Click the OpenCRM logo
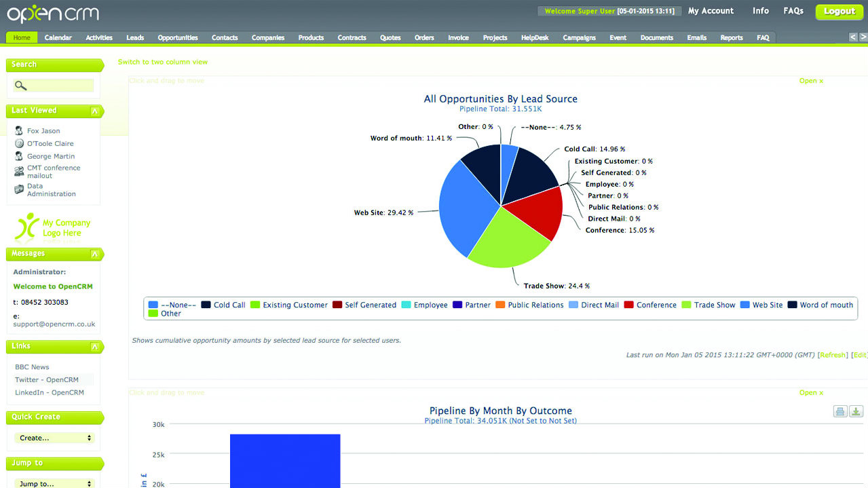 (x=53, y=14)
